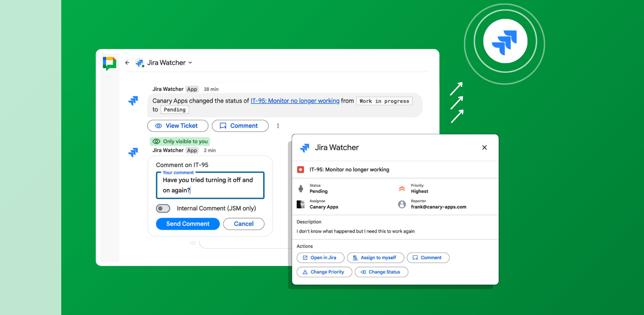This screenshot has height=315, width=644.
Task: Click the reporter avatar icon
Action: pos(402,204)
